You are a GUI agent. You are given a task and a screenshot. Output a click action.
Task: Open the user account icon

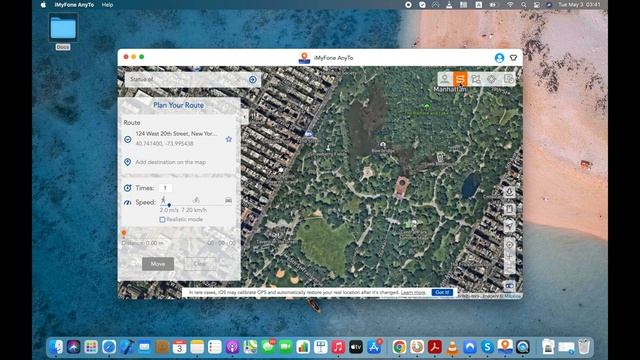pos(499,58)
